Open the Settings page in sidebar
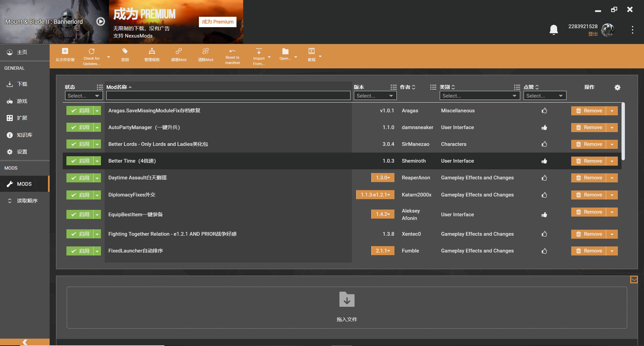This screenshot has height=346, width=644. pos(25,152)
